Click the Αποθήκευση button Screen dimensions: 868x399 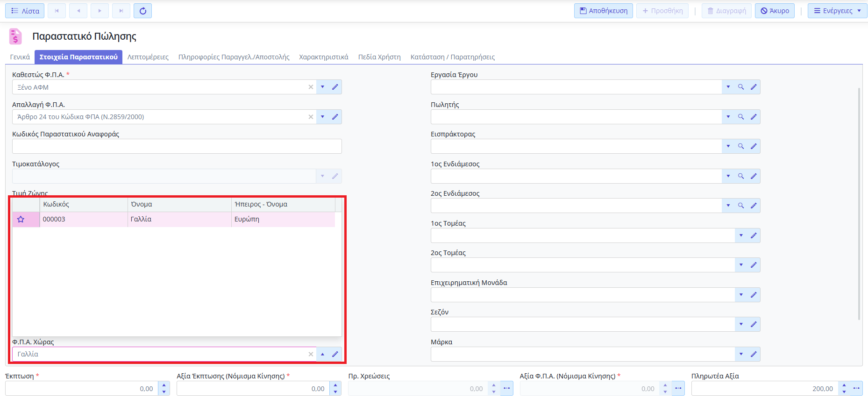click(603, 11)
